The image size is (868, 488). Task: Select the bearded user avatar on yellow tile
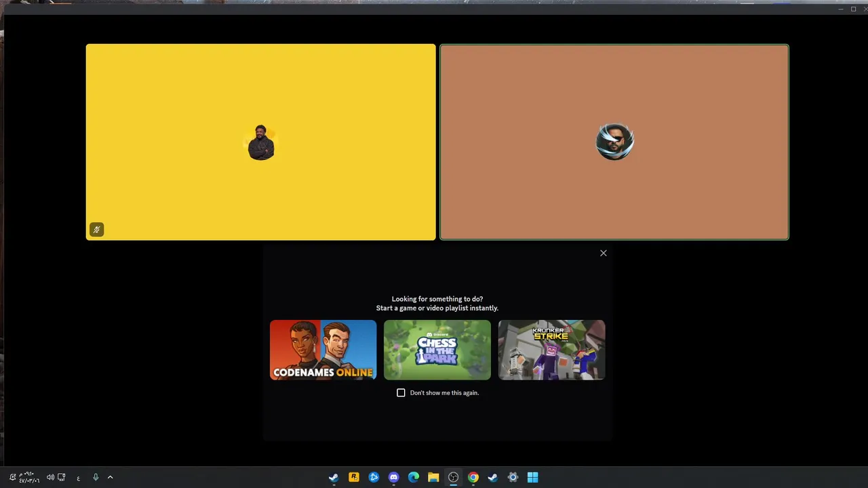click(x=261, y=142)
